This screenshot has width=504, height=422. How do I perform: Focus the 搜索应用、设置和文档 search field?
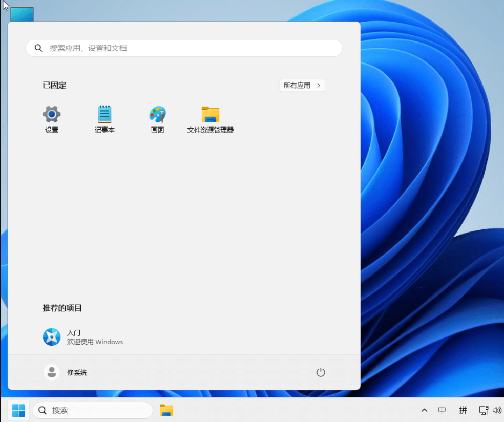[184, 48]
